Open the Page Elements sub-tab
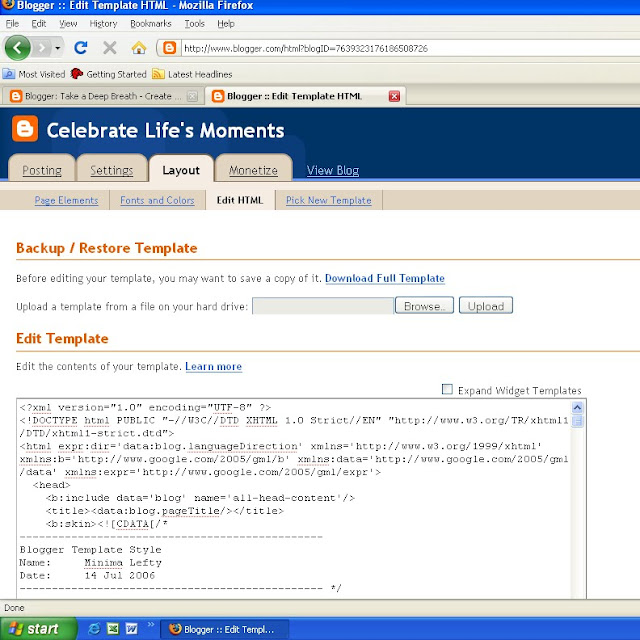 66,200
